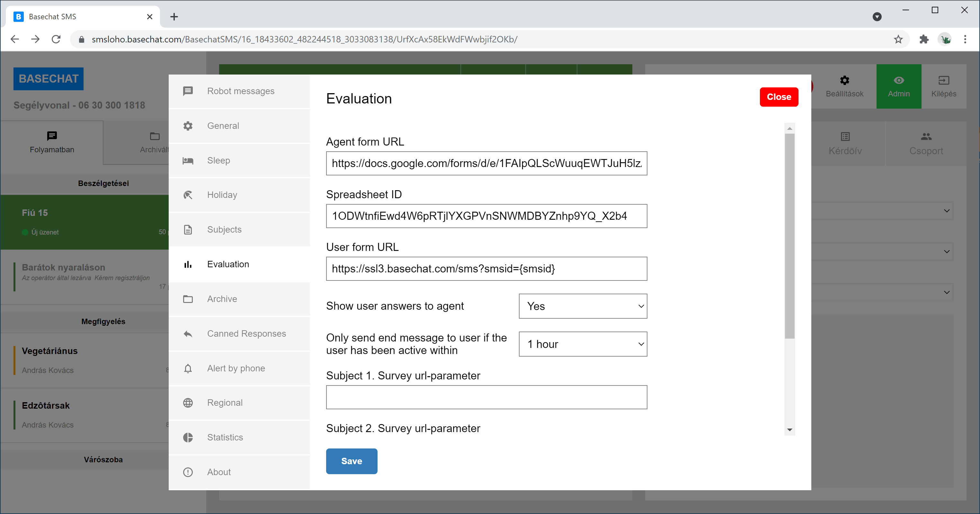Click the Holiday beach umbrella icon
The width and height of the screenshot is (980, 514).
point(188,195)
